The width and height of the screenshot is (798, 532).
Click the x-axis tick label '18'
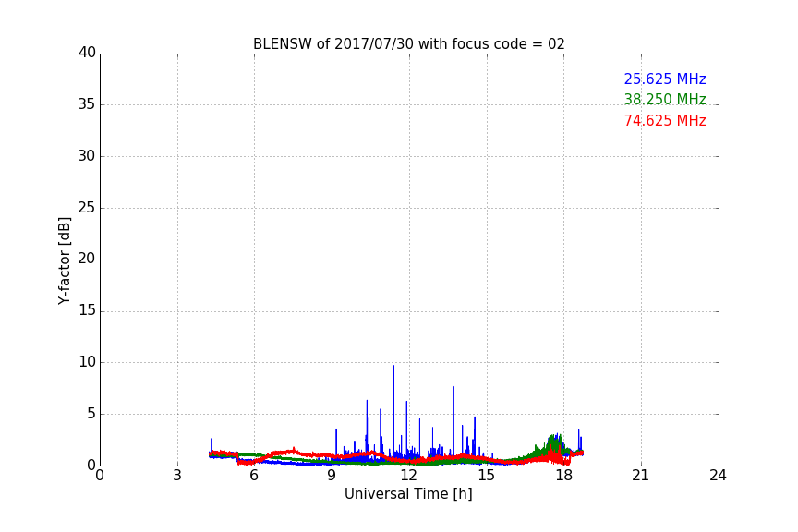coord(563,476)
